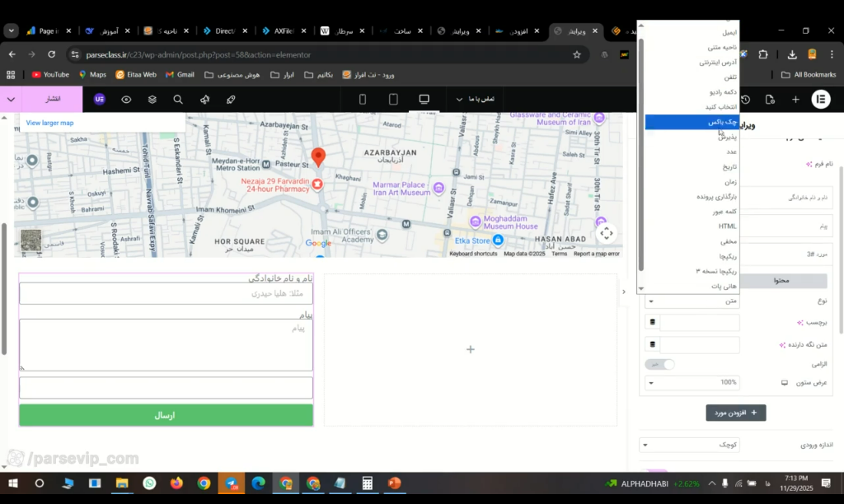Click the پیام message textarea
The image size is (844, 504).
coord(166,345)
